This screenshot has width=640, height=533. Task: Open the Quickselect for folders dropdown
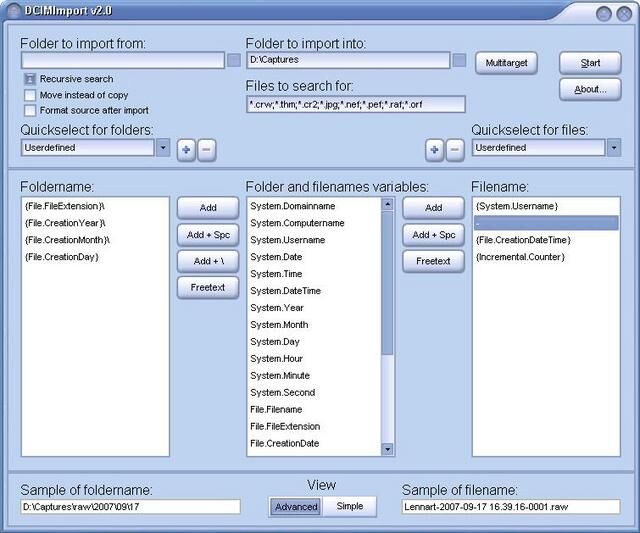pyautogui.click(x=163, y=148)
